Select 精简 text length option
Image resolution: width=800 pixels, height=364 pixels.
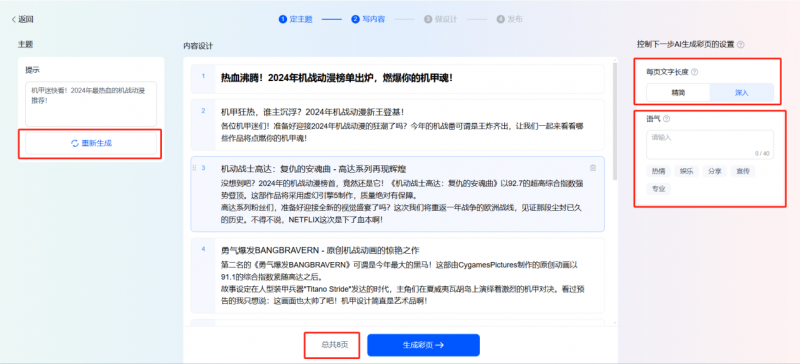tap(678, 93)
